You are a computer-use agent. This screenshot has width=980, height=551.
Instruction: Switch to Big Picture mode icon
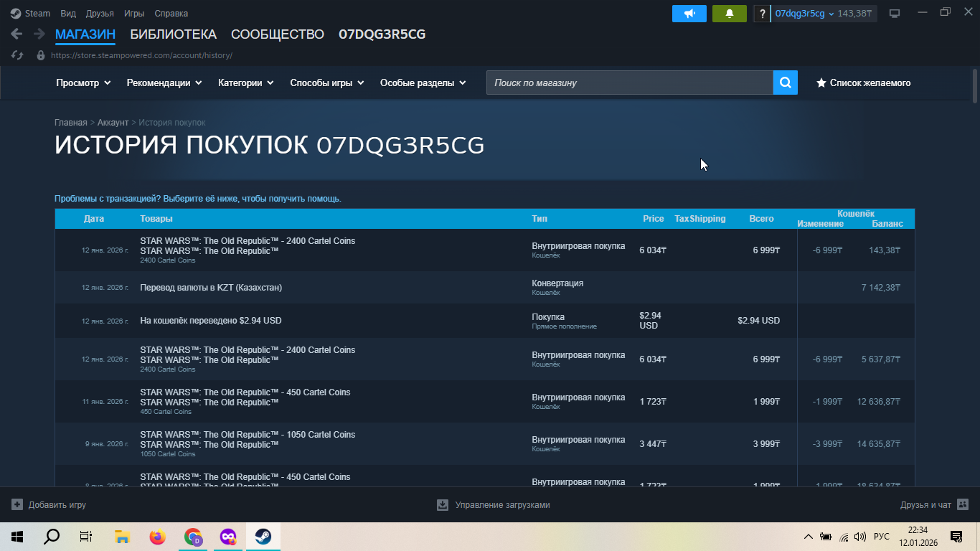pyautogui.click(x=895, y=14)
